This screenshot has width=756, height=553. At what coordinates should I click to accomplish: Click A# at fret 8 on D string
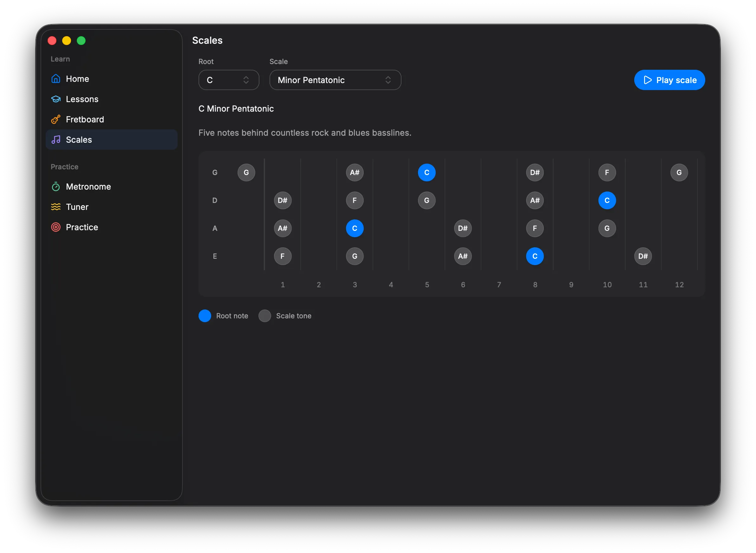tap(535, 200)
